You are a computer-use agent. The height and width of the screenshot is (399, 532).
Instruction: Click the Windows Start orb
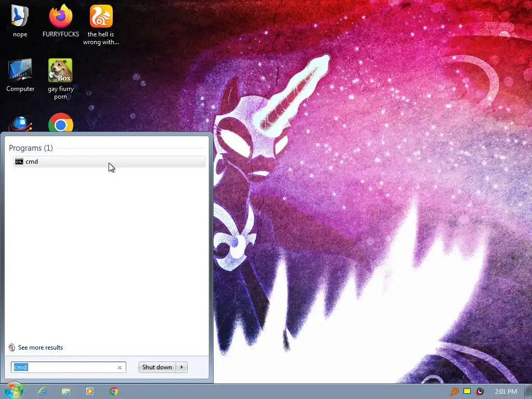[13, 391]
